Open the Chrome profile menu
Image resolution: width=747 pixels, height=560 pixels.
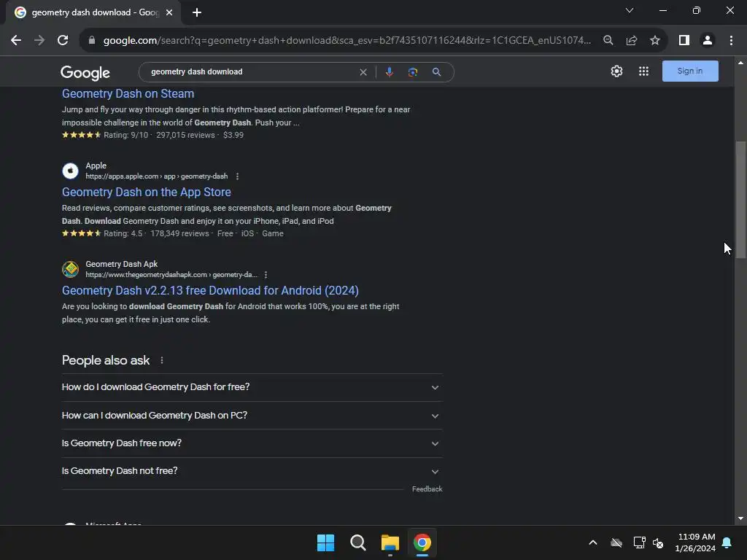(x=708, y=41)
